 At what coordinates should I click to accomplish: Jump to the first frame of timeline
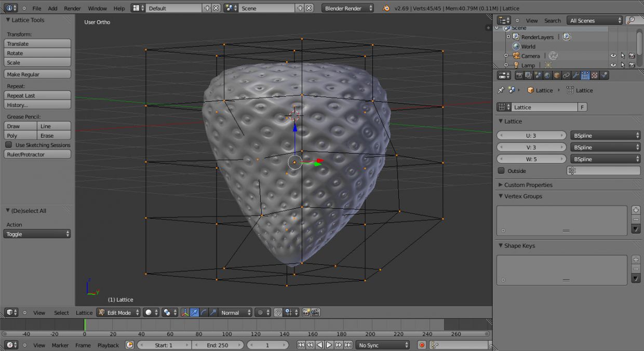(x=301, y=345)
